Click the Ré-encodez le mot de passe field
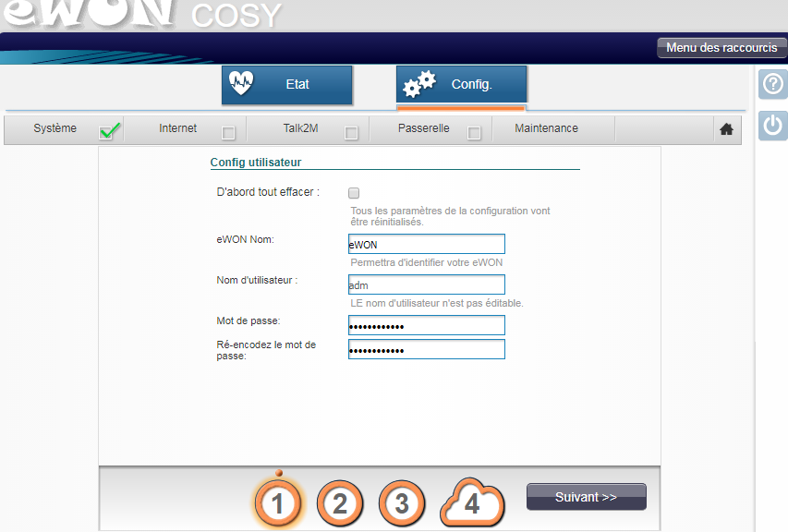 [x=426, y=350]
